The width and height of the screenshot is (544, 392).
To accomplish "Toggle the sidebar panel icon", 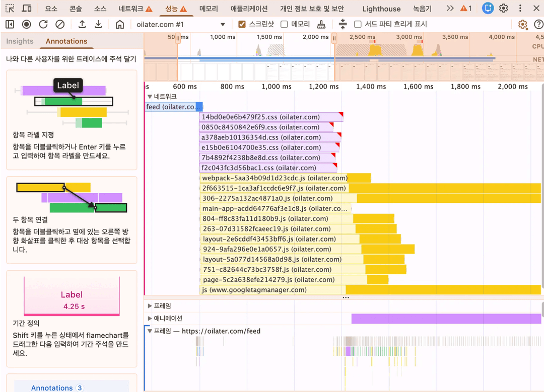I will coord(10,25).
